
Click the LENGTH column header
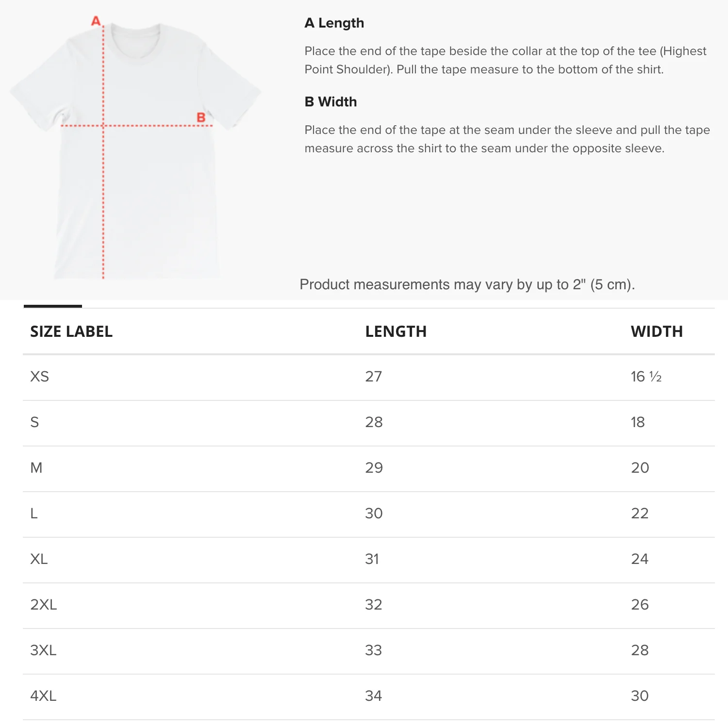point(396,331)
